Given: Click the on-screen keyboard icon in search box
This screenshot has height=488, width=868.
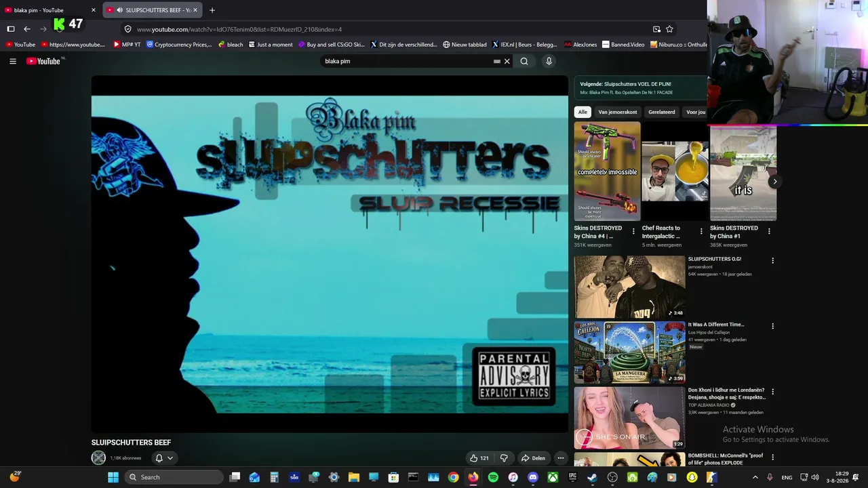Looking at the screenshot, I should coord(497,61).
